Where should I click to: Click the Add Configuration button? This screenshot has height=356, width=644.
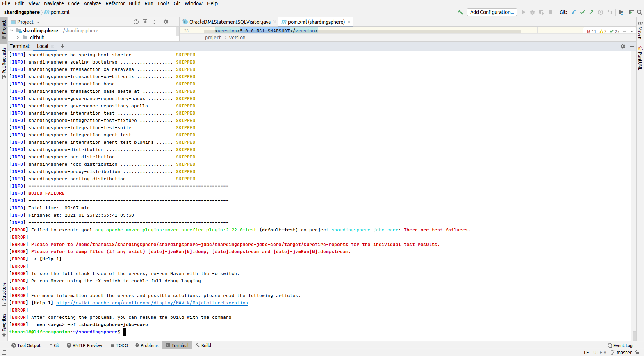pyautogui.click(x=491, y=12)
